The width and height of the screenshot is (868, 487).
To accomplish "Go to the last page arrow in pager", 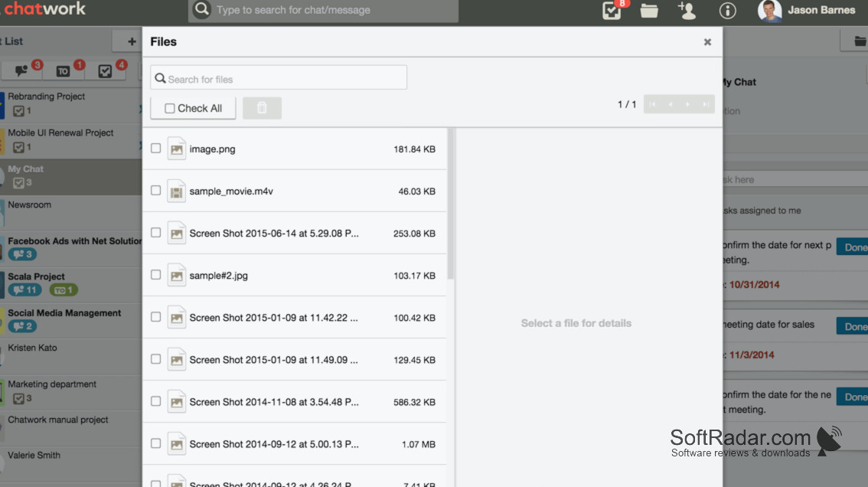I will point(706,104).
